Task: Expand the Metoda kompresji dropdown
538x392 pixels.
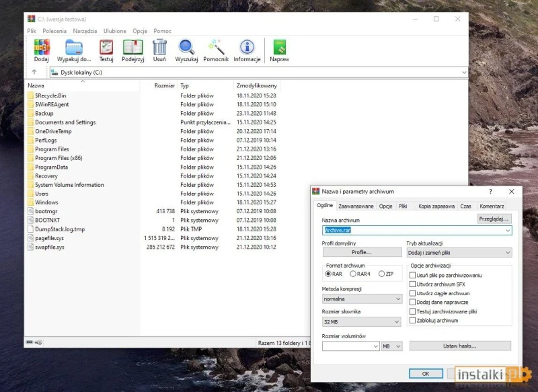Action: coord(362,299)
